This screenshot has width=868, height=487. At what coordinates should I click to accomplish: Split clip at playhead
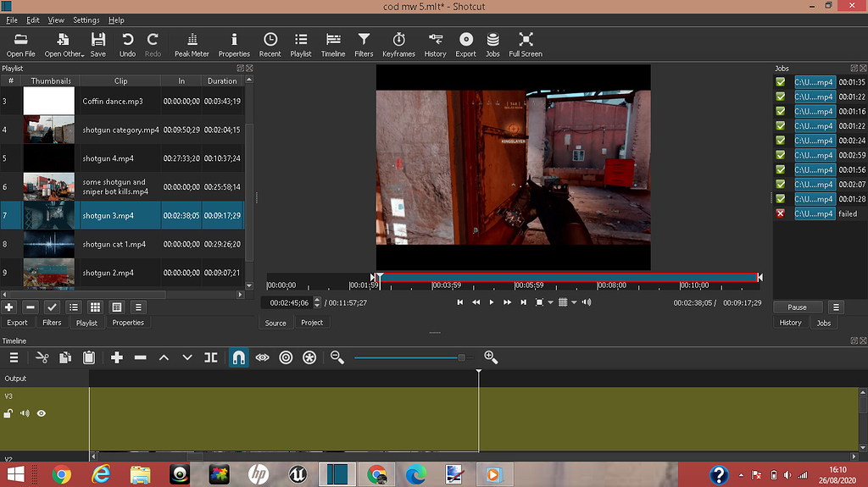[x=211, y=357]
